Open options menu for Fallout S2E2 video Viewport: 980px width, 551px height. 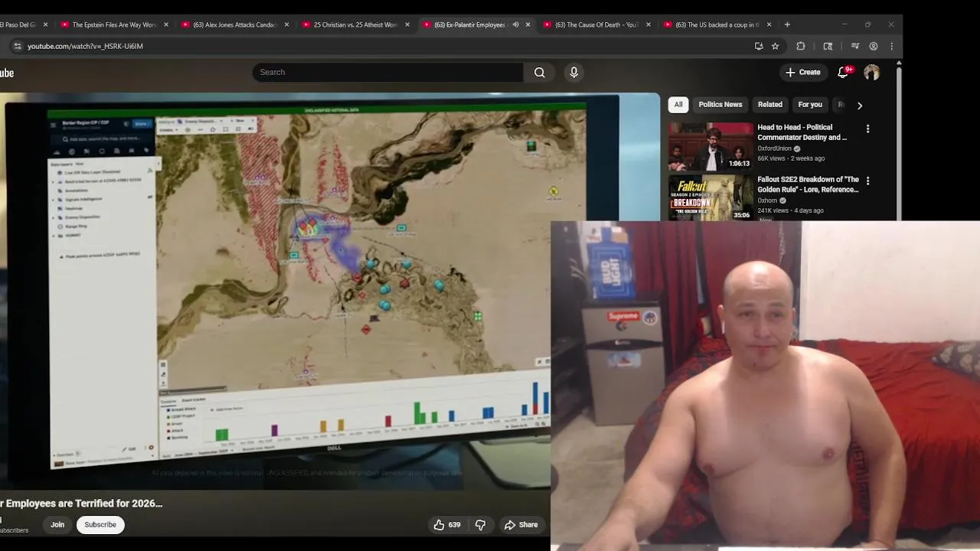(867, 181)
